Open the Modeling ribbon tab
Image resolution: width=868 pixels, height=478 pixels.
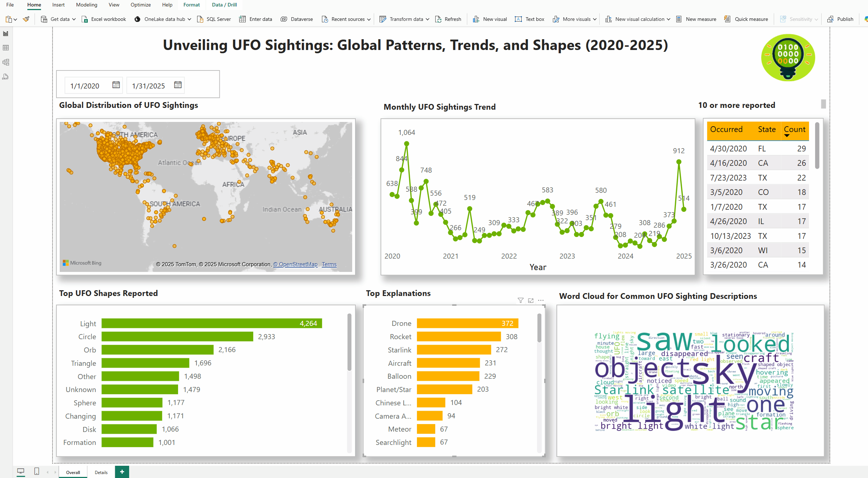pos(86,5)
